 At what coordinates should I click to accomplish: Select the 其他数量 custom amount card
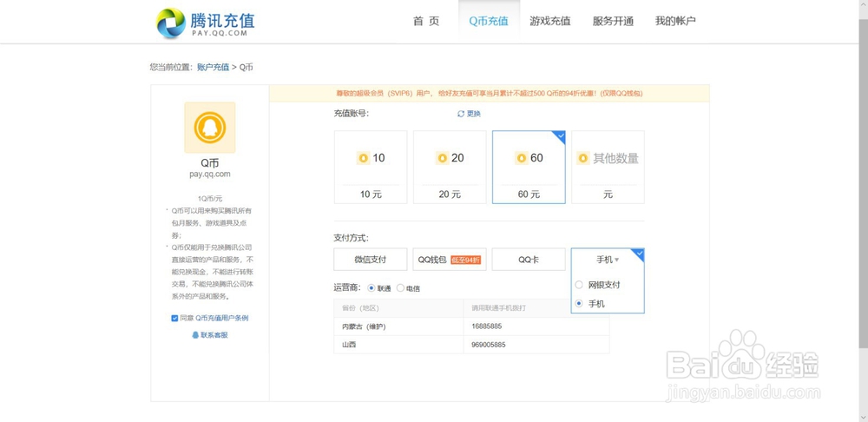[608, 168]
